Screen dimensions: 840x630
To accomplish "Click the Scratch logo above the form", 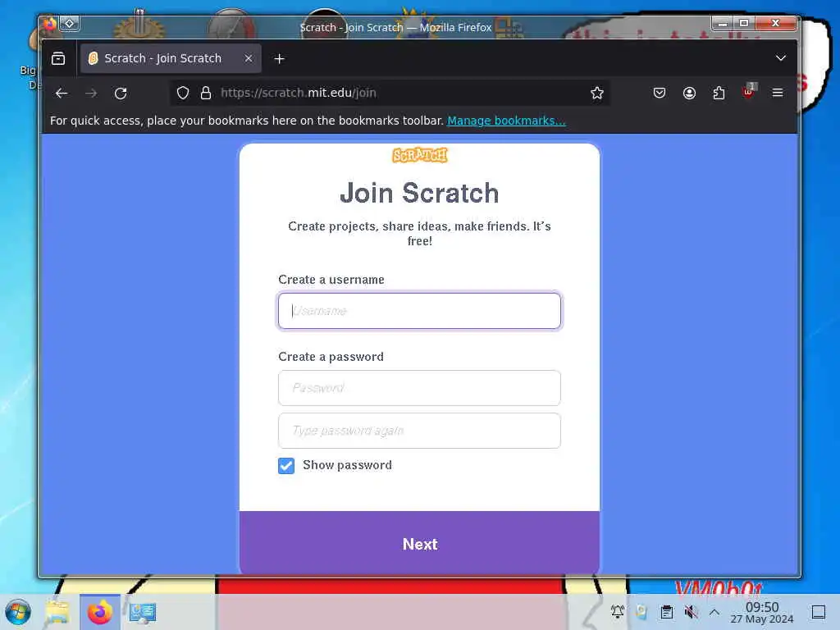I will click(x=419, y=155).
